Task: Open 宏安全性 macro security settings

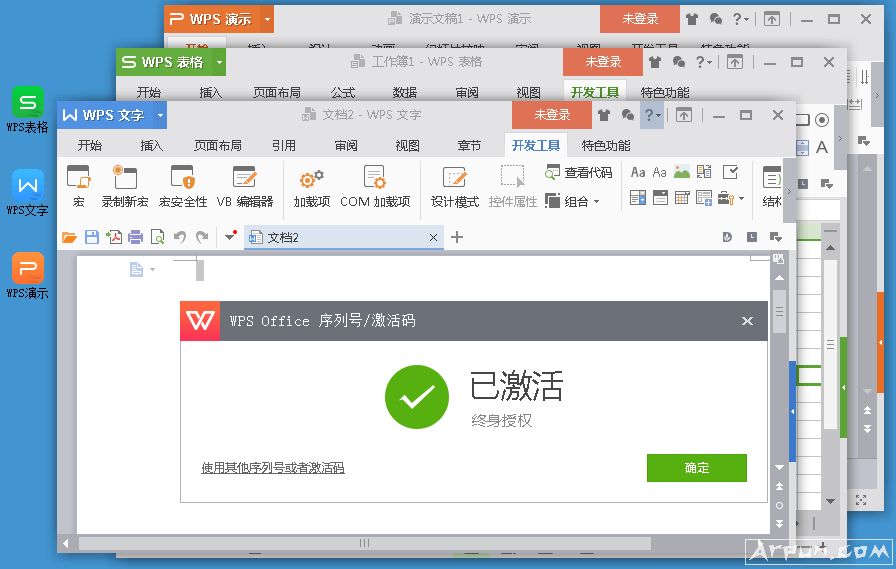Action: [183, 186]
